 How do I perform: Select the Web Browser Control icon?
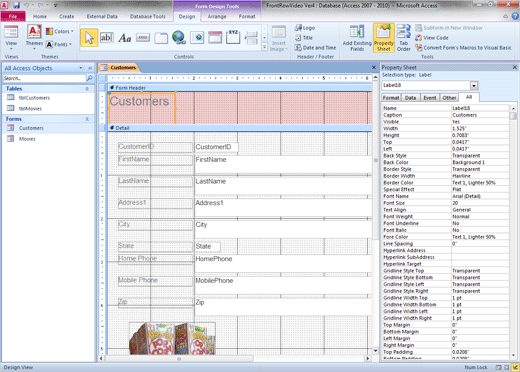(x=197, y=38)
